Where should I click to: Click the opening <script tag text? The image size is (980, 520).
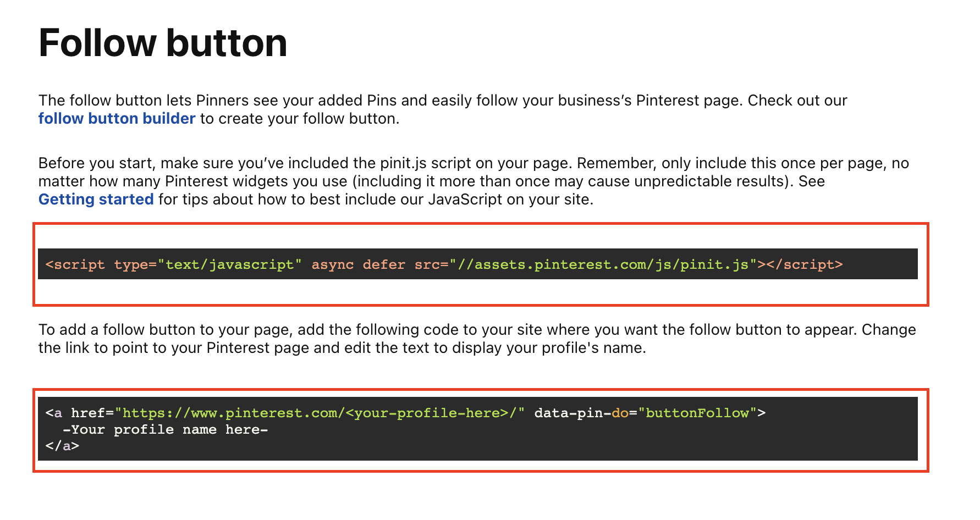75,265
